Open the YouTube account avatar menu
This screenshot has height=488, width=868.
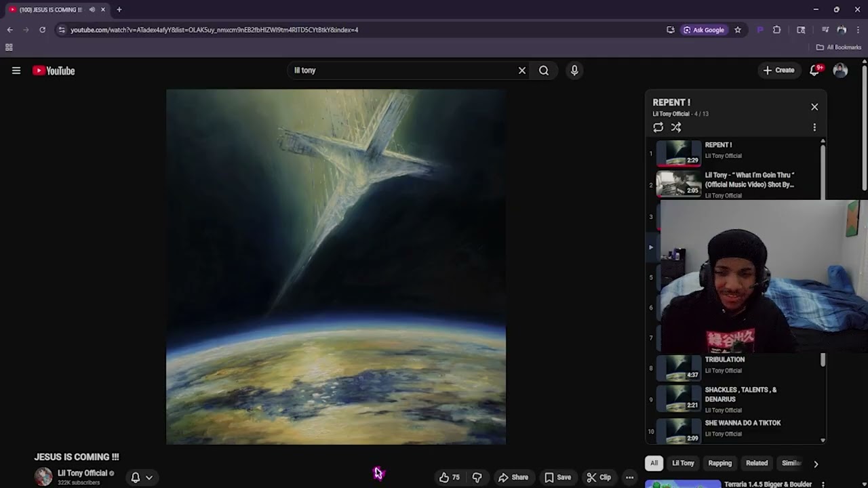pyautogui.click(x=840, y=70)
